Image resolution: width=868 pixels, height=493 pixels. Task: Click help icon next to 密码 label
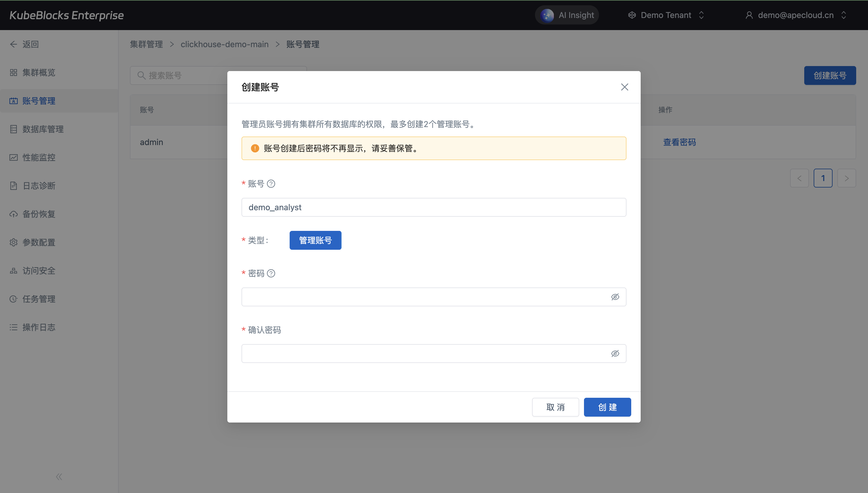pos(271,273)
